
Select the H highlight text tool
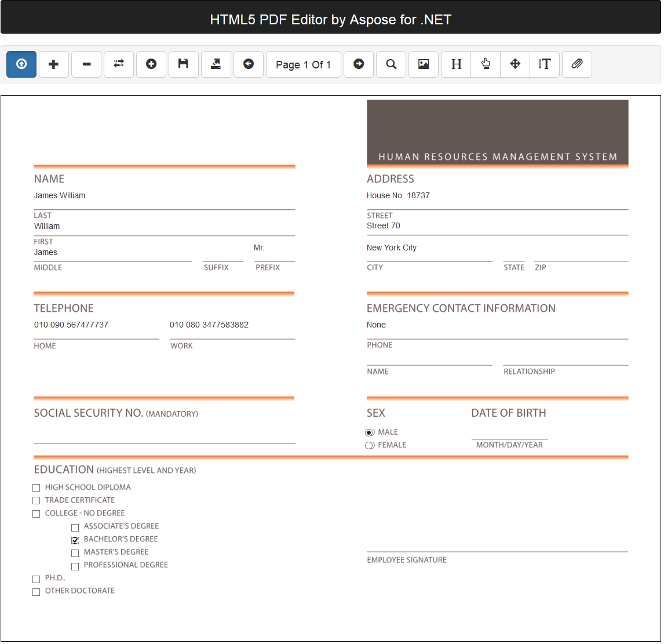(x=456, y=64)
